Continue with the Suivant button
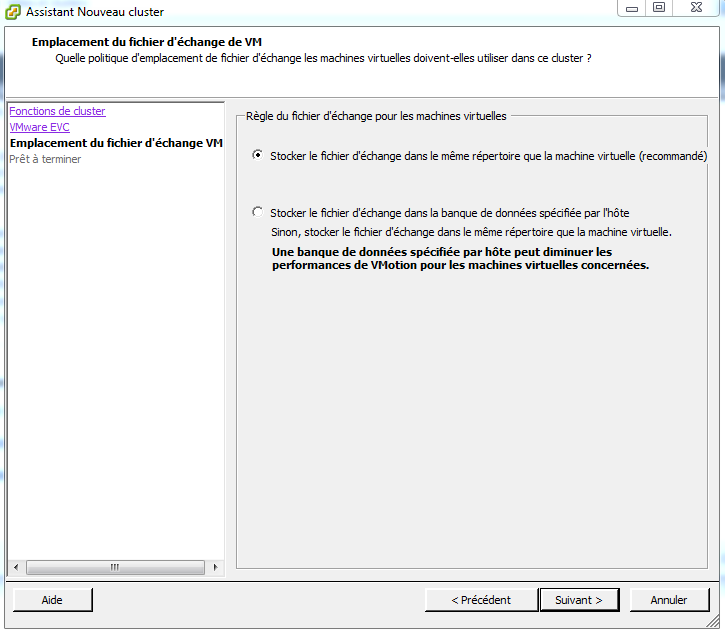Image resolution: width=725 pixels, height=632 pixels. 579,600
